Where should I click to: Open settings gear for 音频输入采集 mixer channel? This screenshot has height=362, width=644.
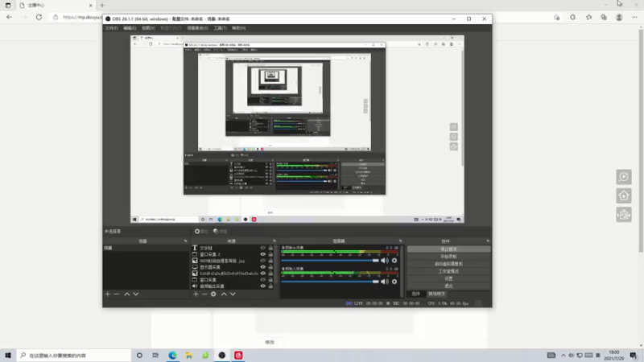pos(394,282)
